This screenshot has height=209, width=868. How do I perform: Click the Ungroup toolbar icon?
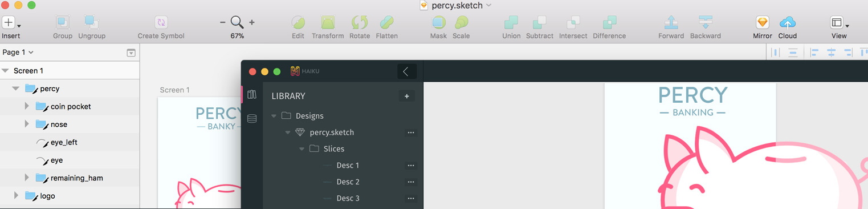92,23
